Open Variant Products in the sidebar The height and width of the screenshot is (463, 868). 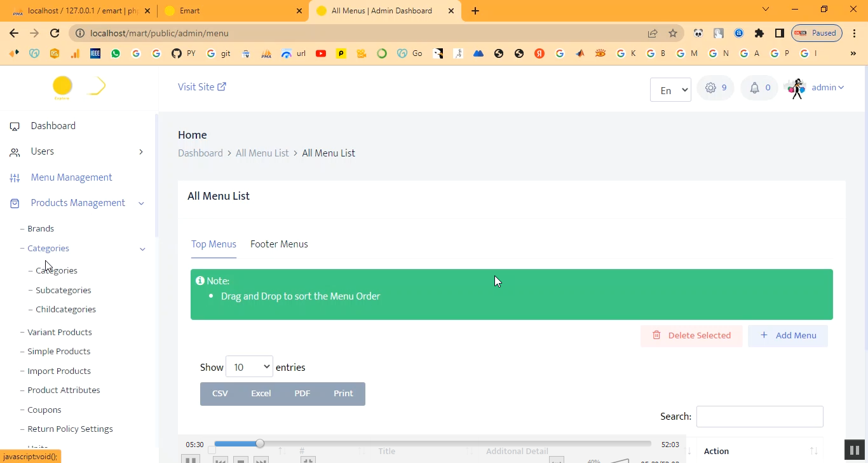60,332
